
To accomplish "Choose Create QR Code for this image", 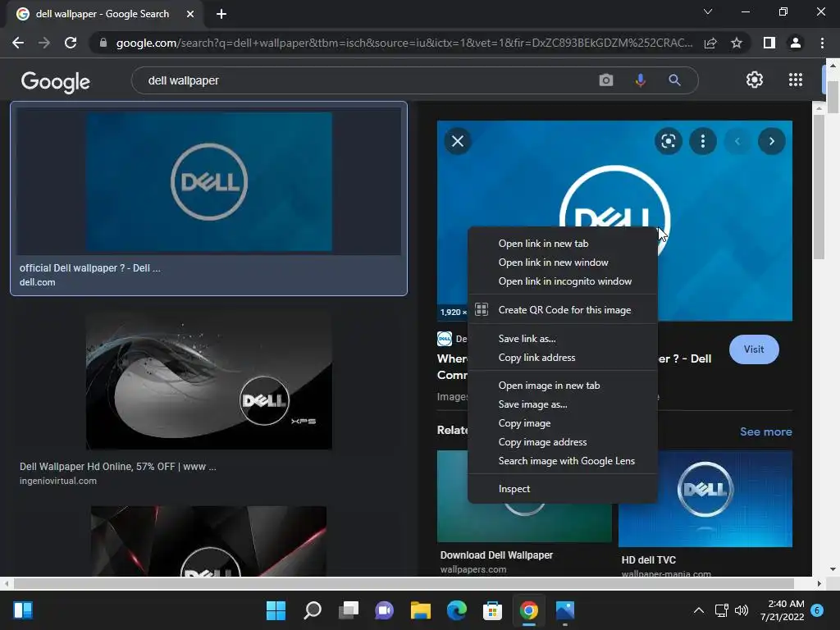I will point(563,309).
